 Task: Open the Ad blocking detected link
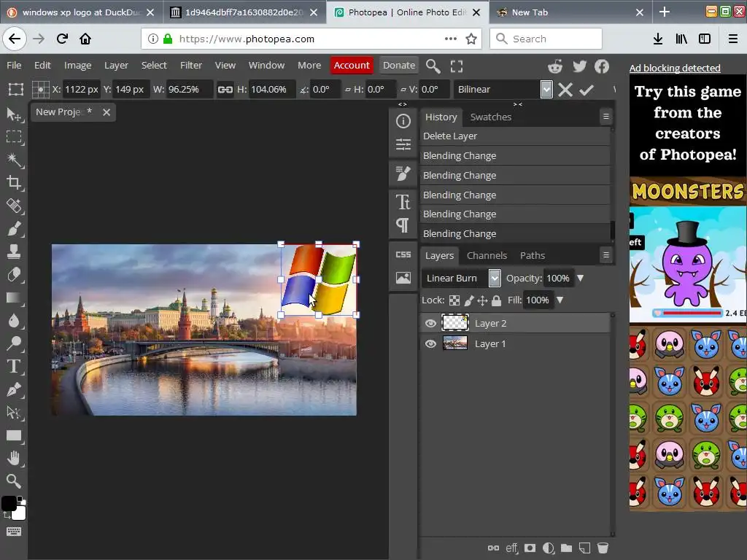coord(675,68)
